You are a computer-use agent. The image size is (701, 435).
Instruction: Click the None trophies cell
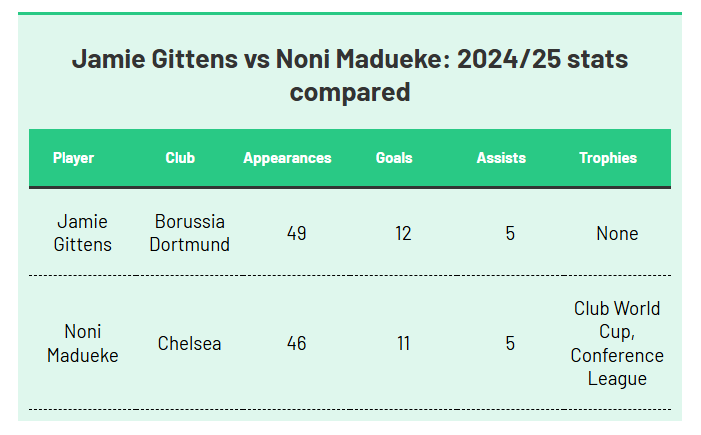tap(617, 233)
